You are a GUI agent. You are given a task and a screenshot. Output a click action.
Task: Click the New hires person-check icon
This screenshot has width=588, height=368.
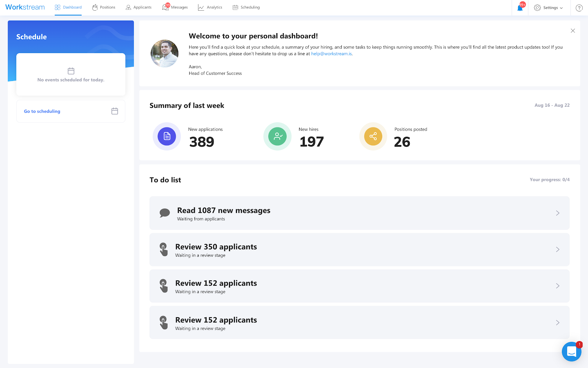pos(277,136)
